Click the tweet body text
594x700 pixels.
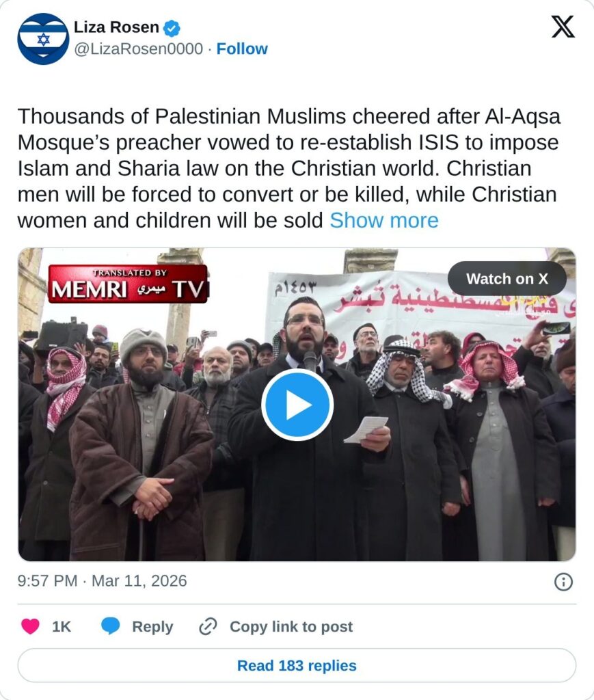288,168
